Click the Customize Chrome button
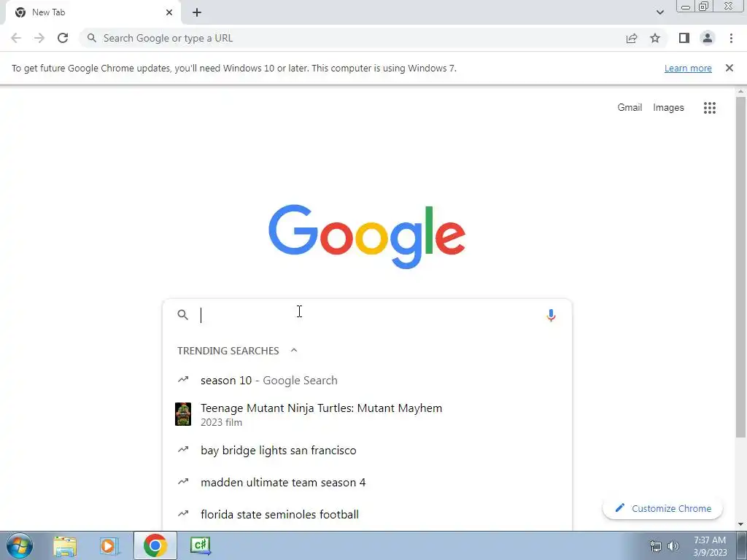747x560 pixels. (x=662, y=508)
